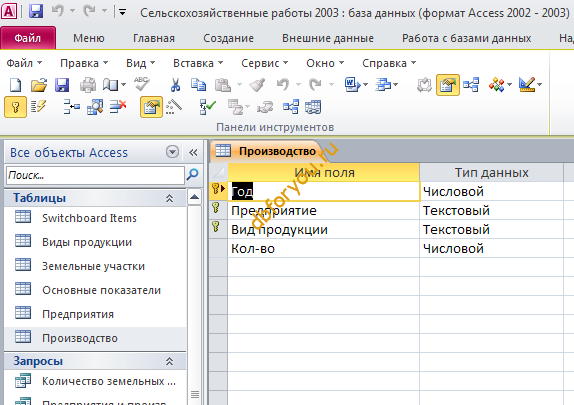Click the Cut scissors icon
Image resolution: width=574 pixels, height=405 pixels.
(176, 85)
